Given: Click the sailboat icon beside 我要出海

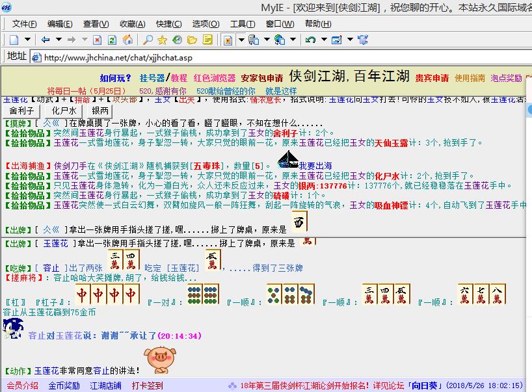Looking at the screenshot, I should point(287,160).
